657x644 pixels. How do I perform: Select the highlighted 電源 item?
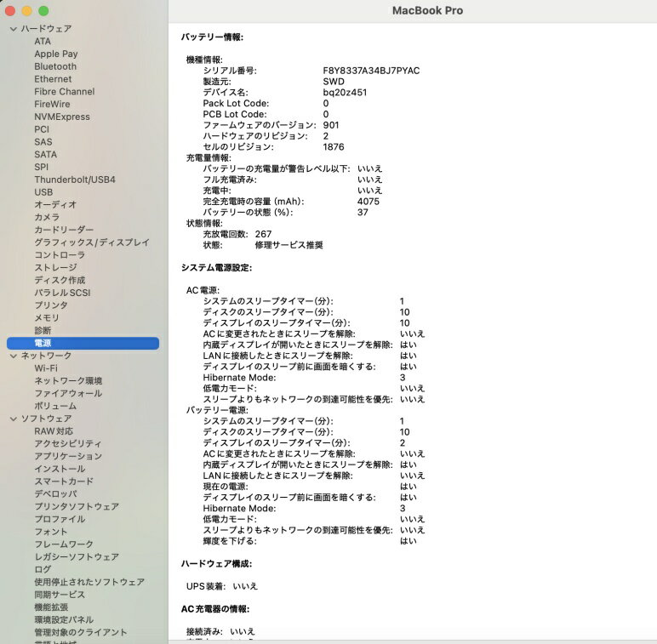tap(43, 343)
